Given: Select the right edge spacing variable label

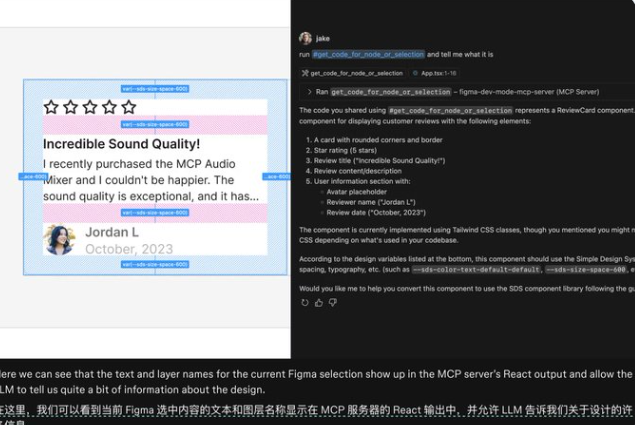Looking at the screenshot, I should point(277,176).
